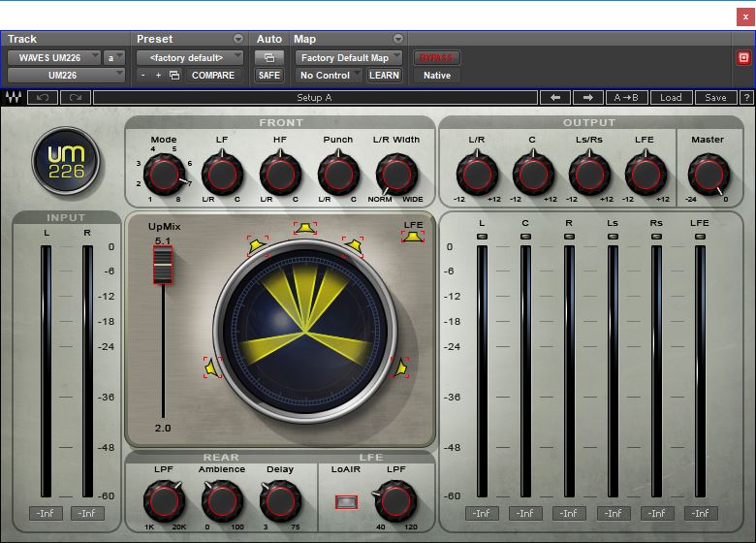
Task: Click the rear LPF knob
Action: 164,501
